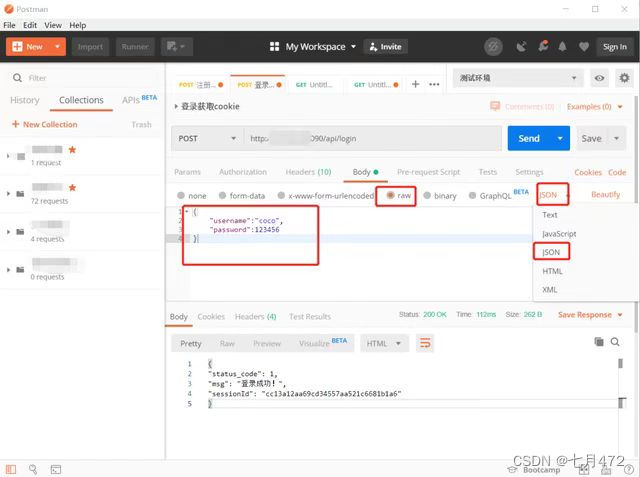Screen dimensions: 640x477
Task: Open the Help menu
Action: 78,25
